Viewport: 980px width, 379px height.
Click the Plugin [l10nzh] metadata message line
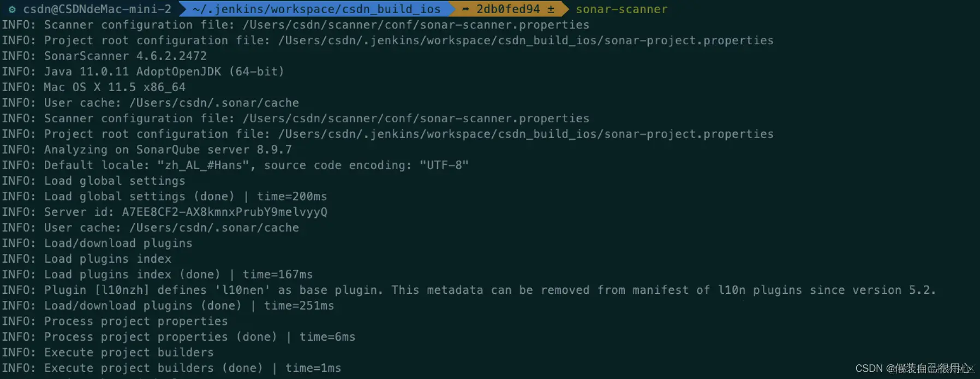click(x=469, y=290)
